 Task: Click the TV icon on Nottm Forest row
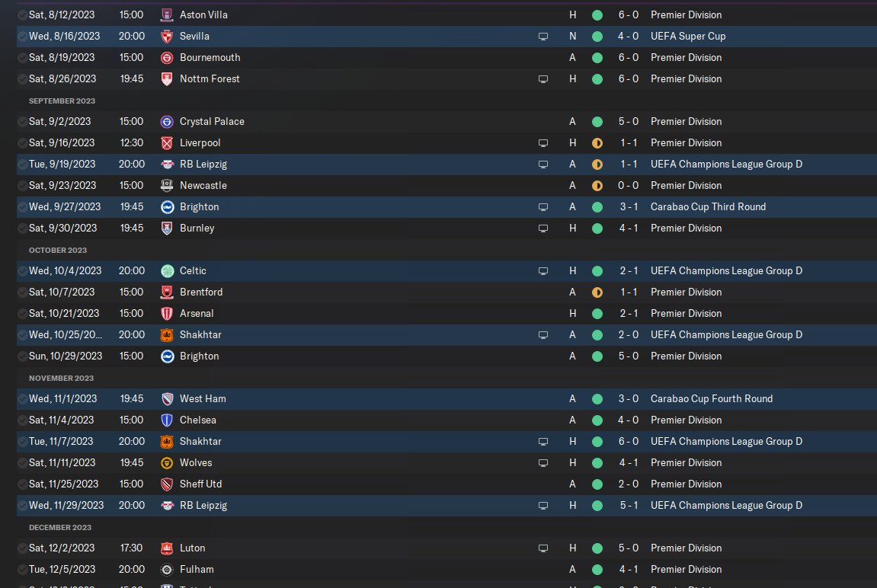pyautogui.click(x=543, y=78)
